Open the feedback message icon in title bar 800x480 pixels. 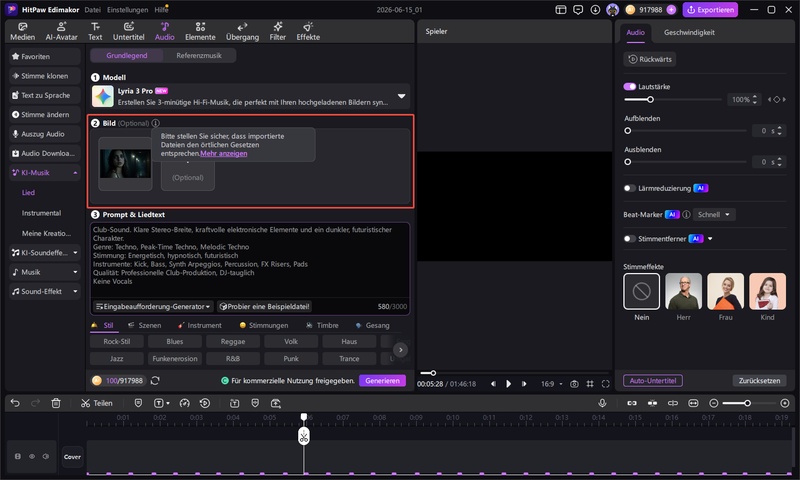(x=578, y=10)
